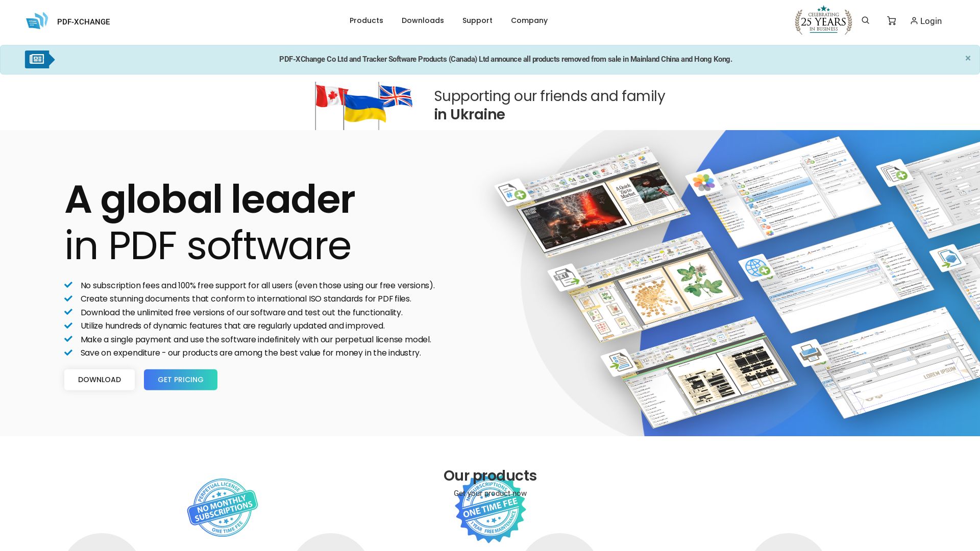Click the search magnifier icon
Screen dimensions: 980x551
point(866,21)
